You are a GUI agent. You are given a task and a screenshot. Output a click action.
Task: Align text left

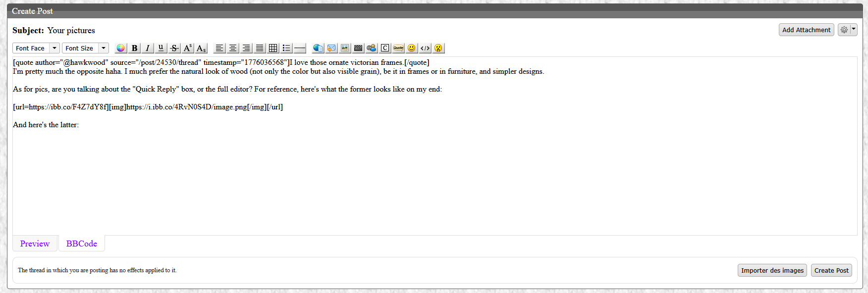[219, 48]
